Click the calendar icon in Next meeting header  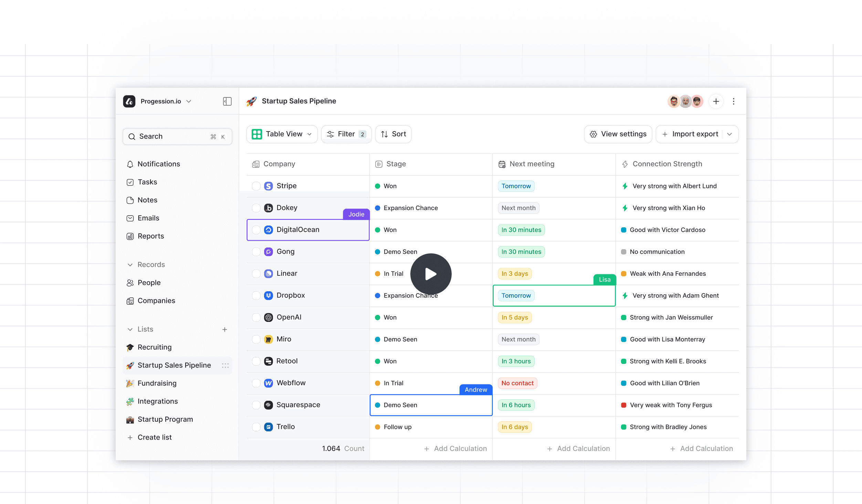click(x=502, y=164)
